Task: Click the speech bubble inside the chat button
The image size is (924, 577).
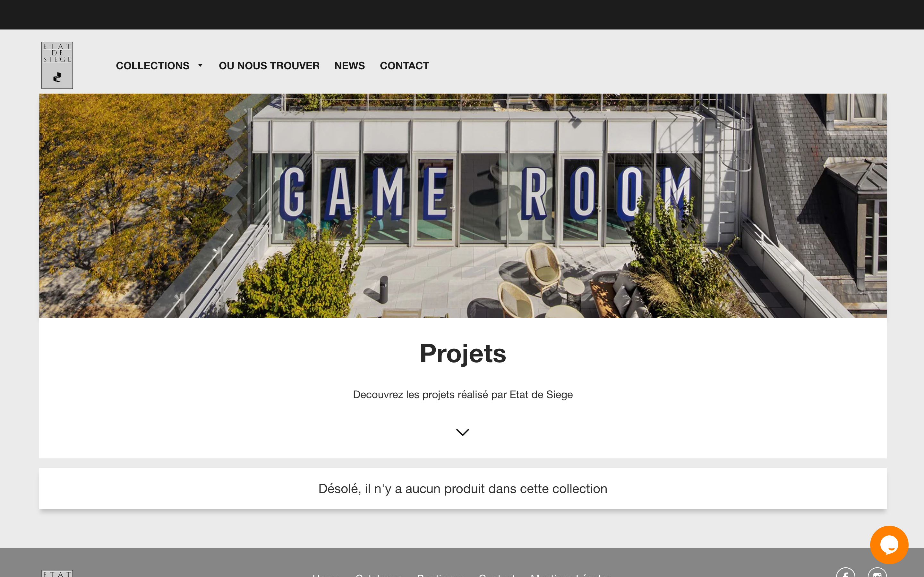Action: pos(889,545)
